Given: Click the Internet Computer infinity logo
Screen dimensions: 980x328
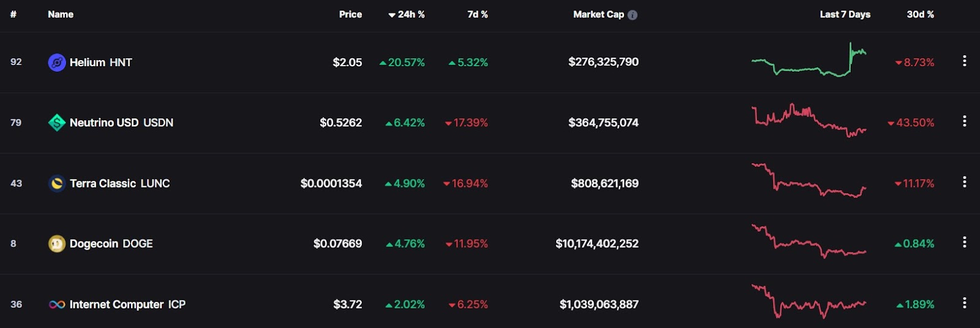Looking at the screenshot, I should [x=57, y=304].
